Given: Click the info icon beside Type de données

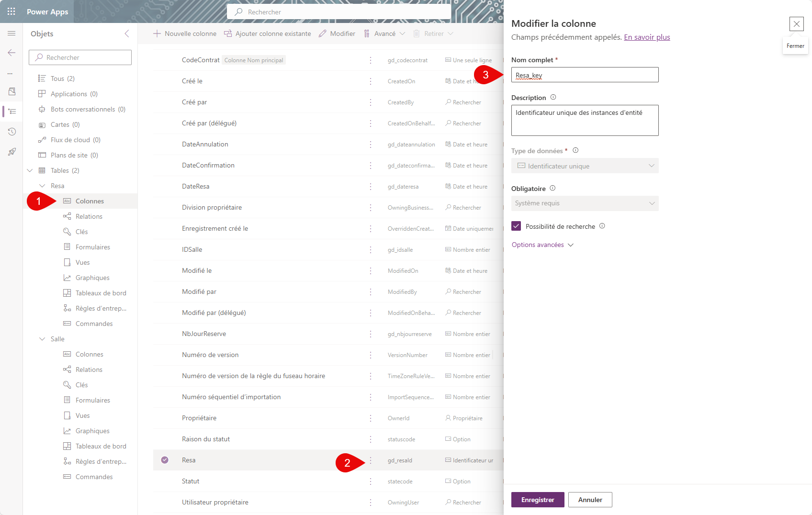Looking at the screenshot, I should (x=575, y=150).
